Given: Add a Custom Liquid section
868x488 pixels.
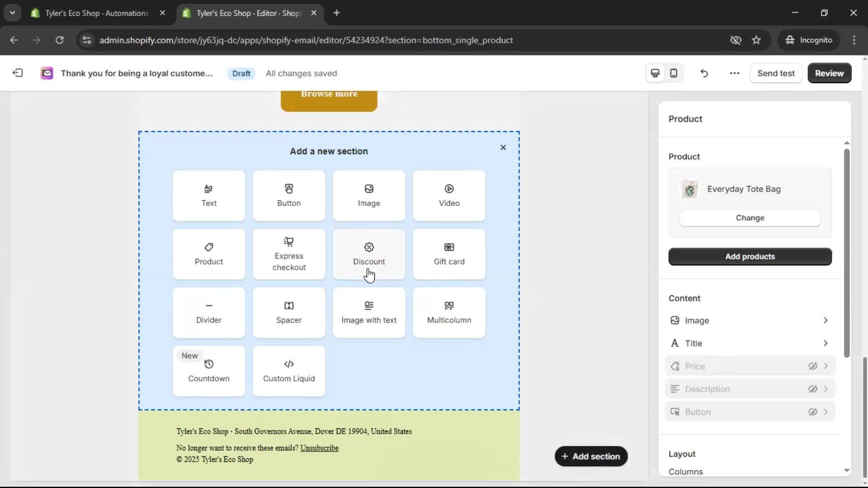Looking at the screenshot, I should 288,371.
